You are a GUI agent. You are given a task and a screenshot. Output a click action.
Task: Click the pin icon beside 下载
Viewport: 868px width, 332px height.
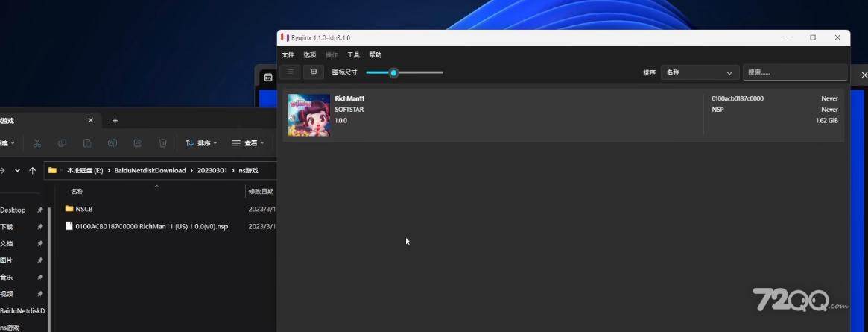tap(39, 227)
